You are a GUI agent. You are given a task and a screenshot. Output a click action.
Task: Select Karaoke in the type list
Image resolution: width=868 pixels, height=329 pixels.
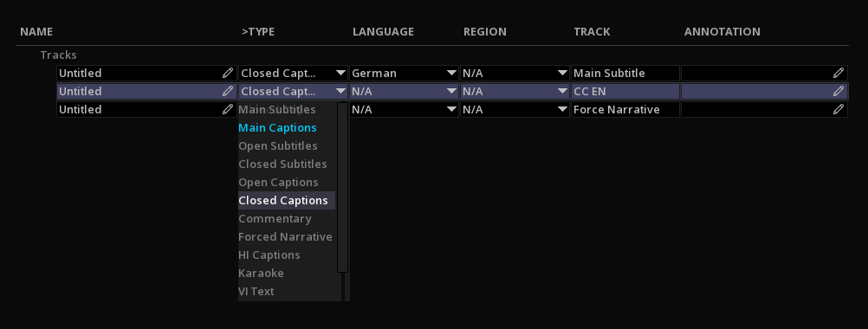click(x=261, y=273)
